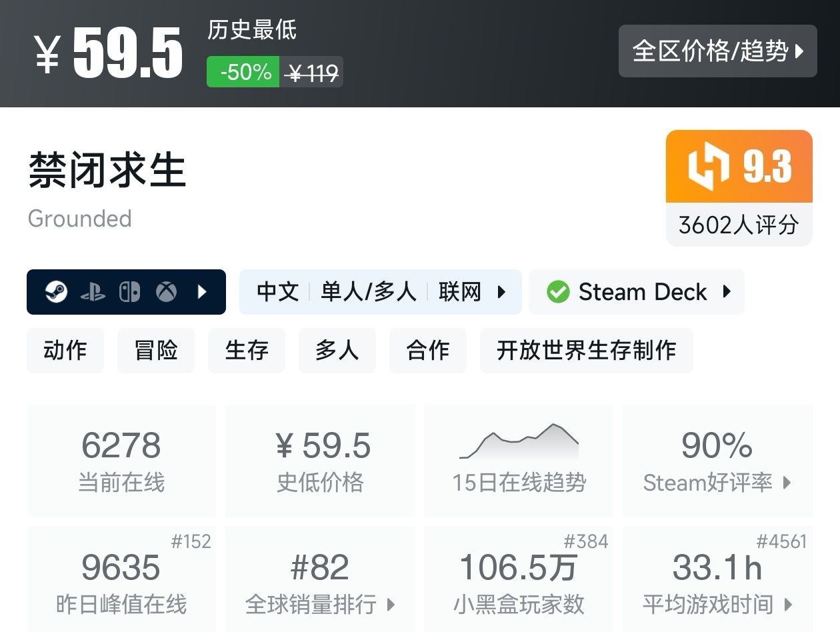This screenshot has width=840, height=632.
Task: Click the Xbox platform icon
Action: click(x=166, y=291)
